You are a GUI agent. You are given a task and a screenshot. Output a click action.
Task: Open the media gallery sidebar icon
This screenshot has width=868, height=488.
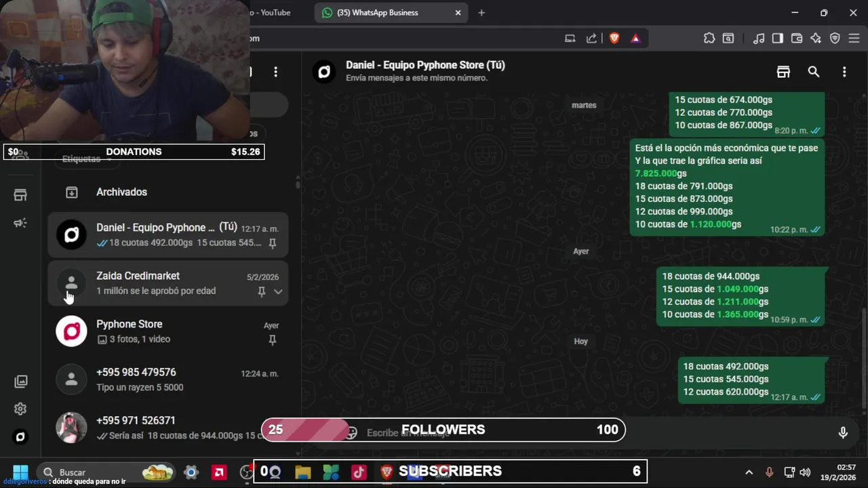20,382
